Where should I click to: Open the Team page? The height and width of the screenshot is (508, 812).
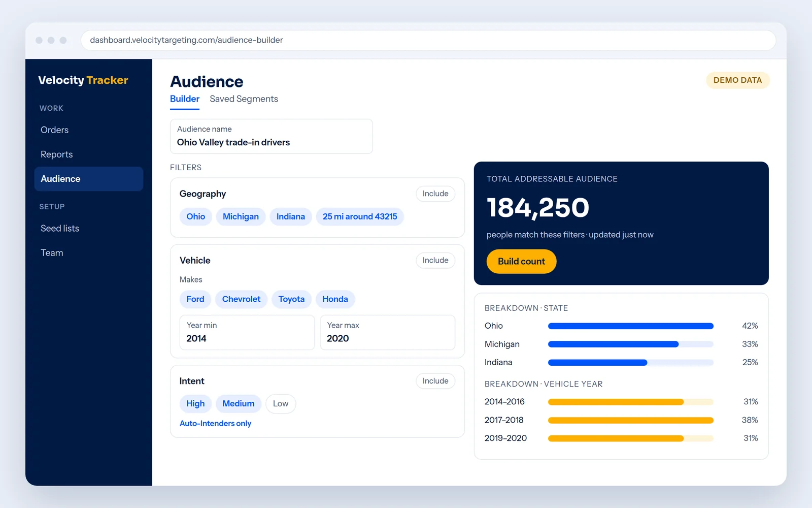click(x=89, y=253)
